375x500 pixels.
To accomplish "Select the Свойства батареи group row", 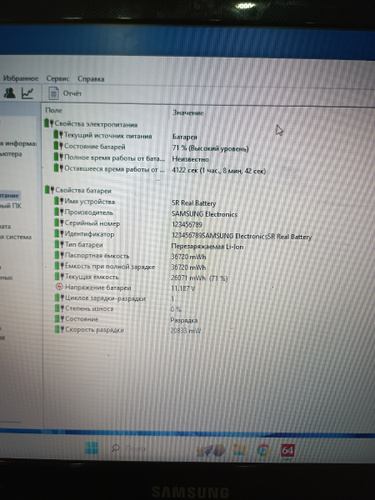I will coord(78,190).
